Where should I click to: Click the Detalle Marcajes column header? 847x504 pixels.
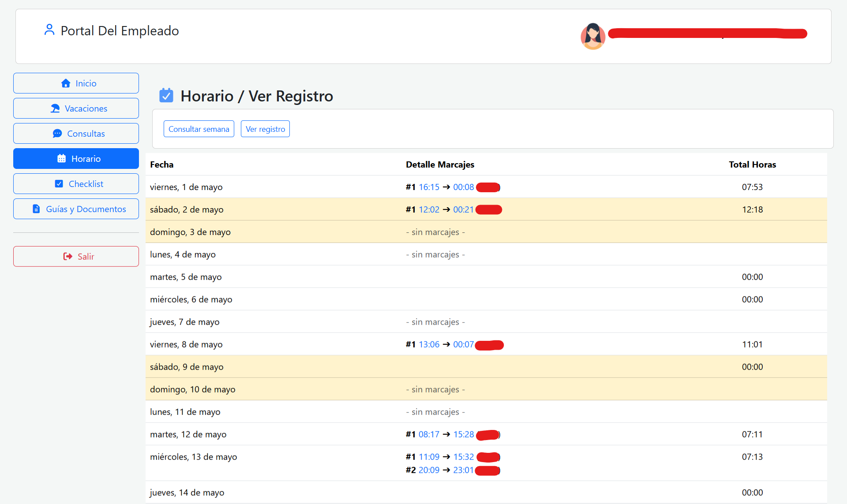440,164
